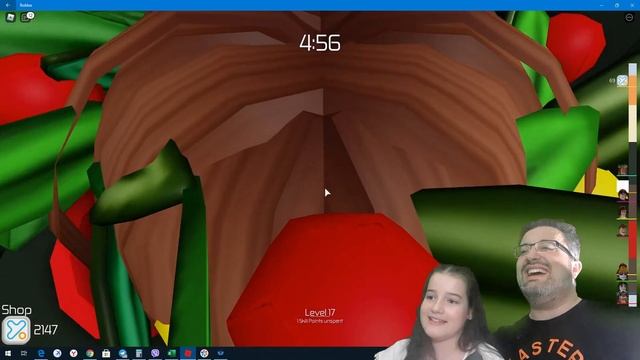Open the round white-blue app next to Roblox on taskbar
Screen dimensions: 640x360
point(204,353)
